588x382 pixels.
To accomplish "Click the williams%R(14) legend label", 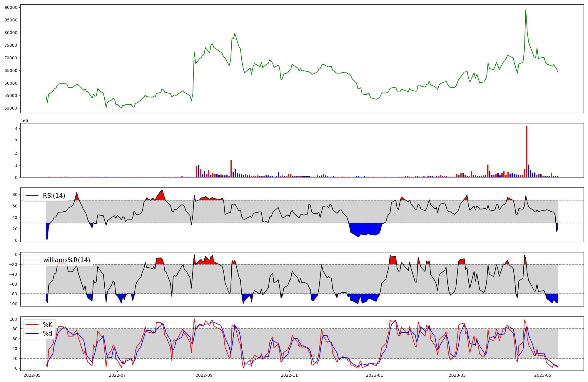I will pyautogui.click(x=66, y=260).
